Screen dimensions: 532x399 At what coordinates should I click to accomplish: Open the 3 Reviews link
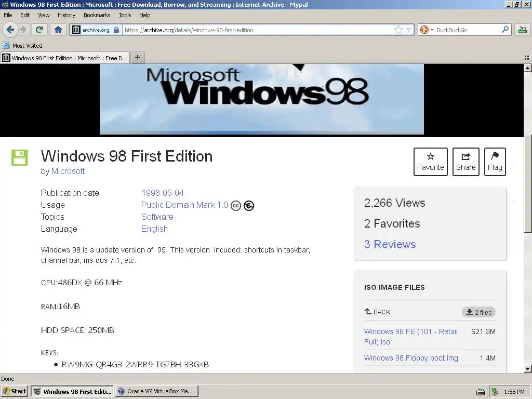tap(390, 244)
